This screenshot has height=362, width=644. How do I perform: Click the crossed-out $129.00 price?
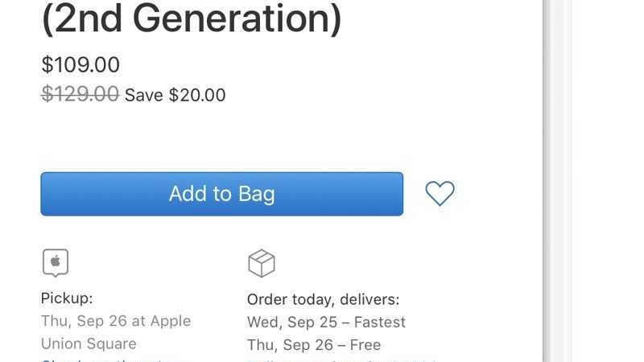(80, 95)
